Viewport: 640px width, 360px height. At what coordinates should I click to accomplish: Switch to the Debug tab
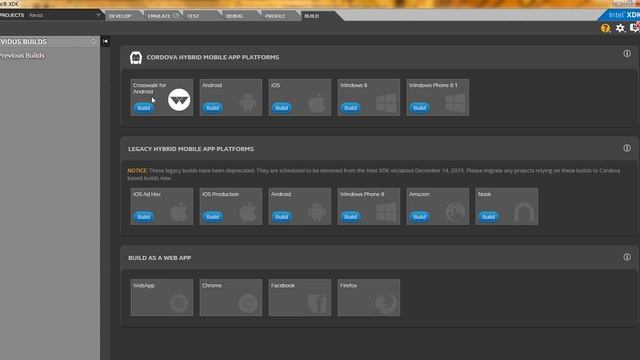tap(235, 16)
